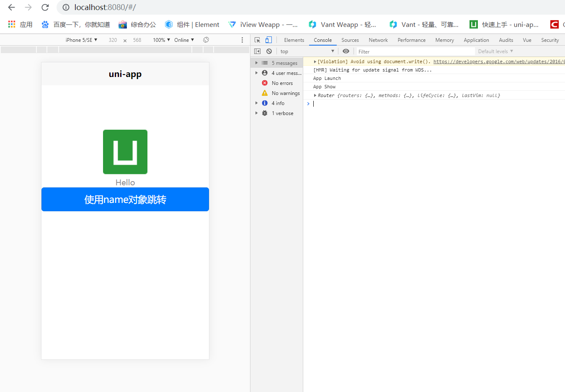The image size is (565, 392).
Task: Switch to the Memory tab
Action: click(444, 40)
